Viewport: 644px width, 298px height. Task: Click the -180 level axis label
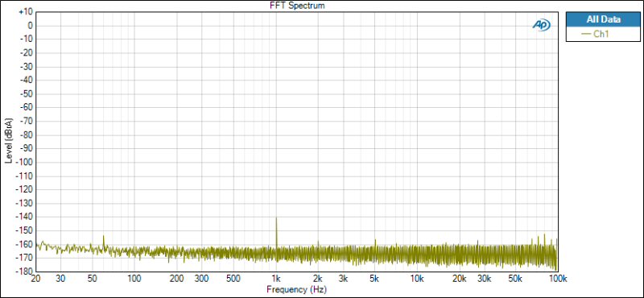(24, 271)
